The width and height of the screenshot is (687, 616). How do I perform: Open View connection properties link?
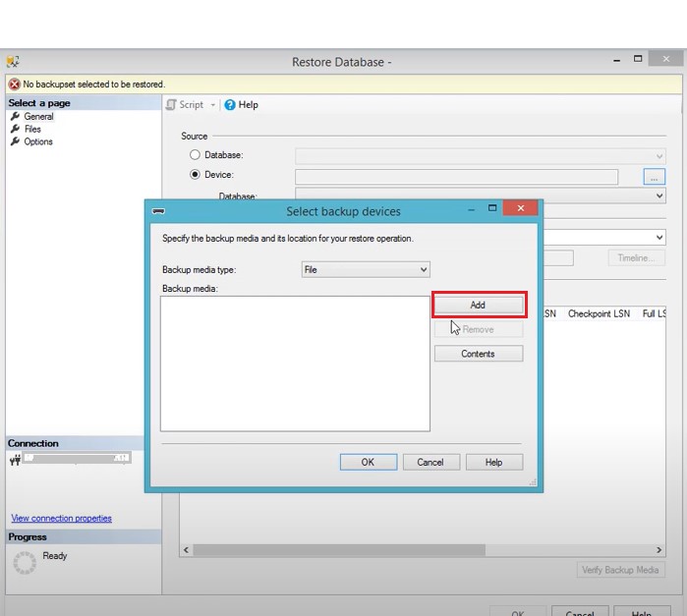click(61, 518)
